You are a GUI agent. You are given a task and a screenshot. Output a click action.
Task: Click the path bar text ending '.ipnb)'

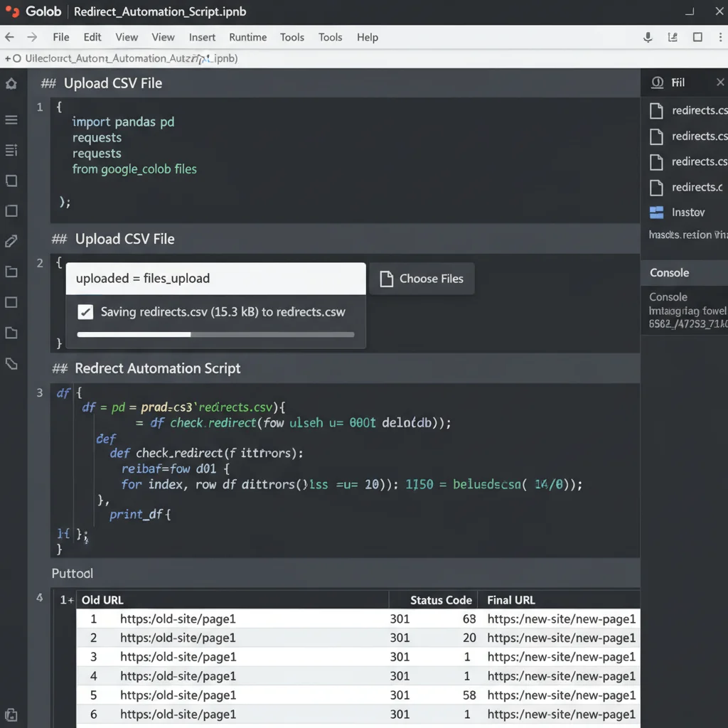point(132,58)
